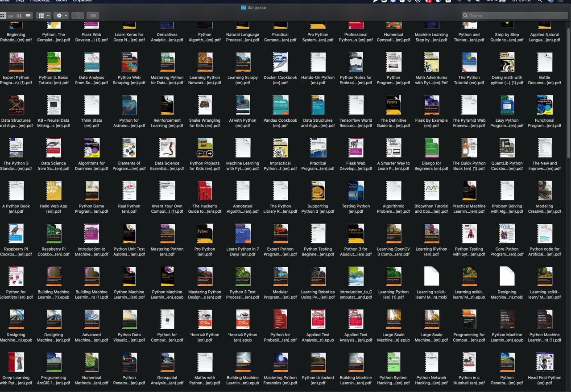Click 'Python Notes for Professi…' filename

pos(356,80)
